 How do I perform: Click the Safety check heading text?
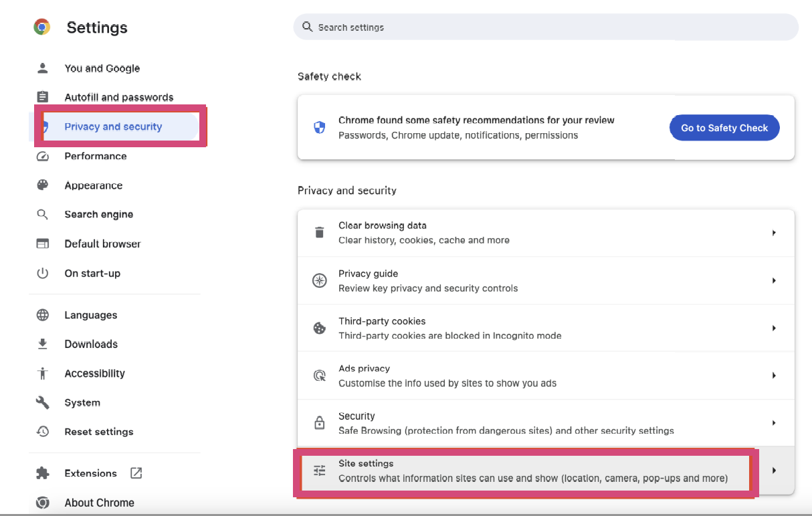tap(329, 76)
